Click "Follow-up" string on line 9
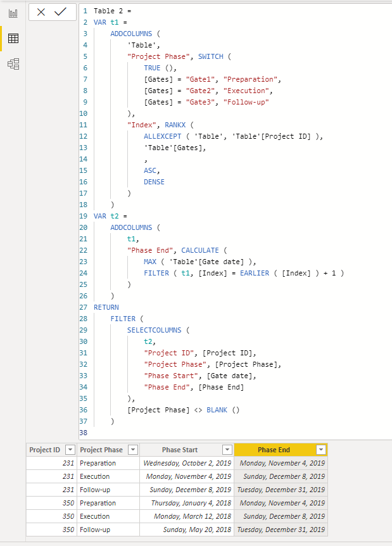Screen dimensions: 392x546 tap(246, 102)
